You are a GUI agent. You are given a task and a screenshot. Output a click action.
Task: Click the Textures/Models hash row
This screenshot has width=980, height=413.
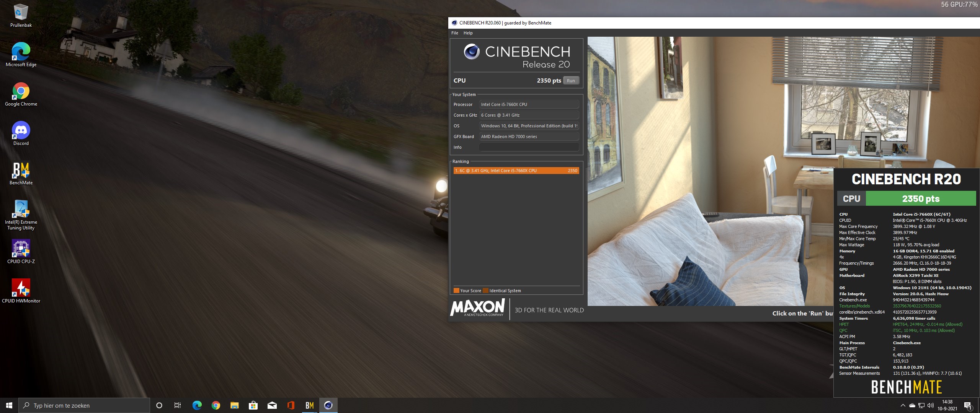890,306
